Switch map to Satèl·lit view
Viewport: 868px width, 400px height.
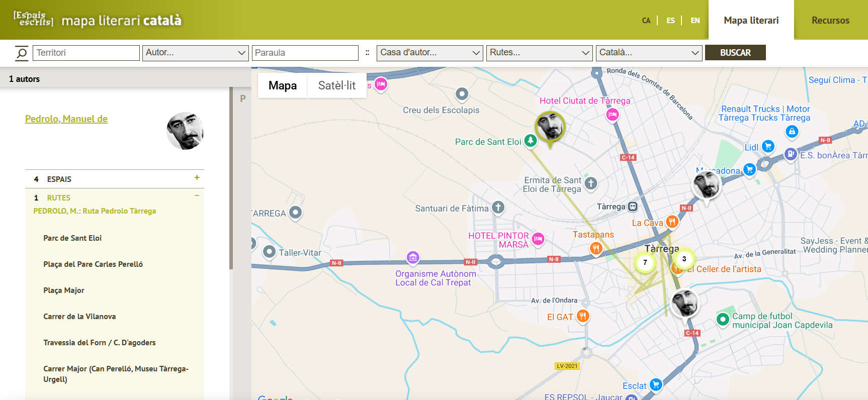tap(336, 85)
